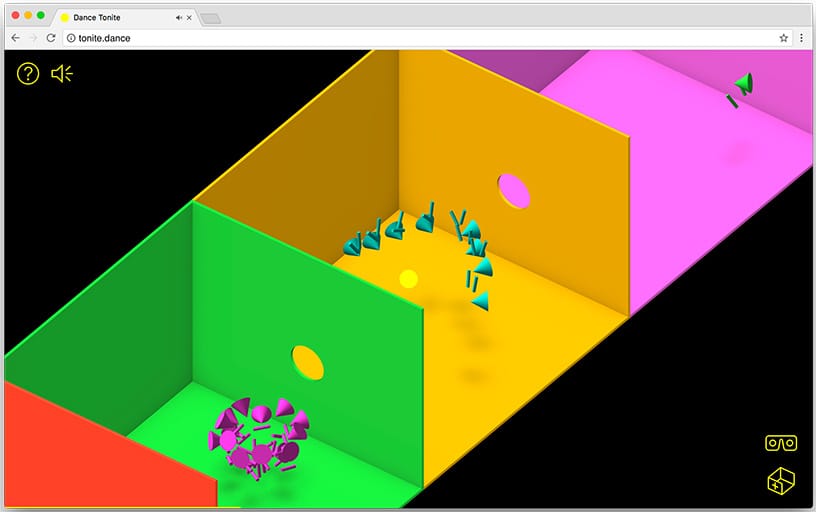View site info icon in address bar
Image resolution: width=816 pixels, height=512 pixels.
70,38
